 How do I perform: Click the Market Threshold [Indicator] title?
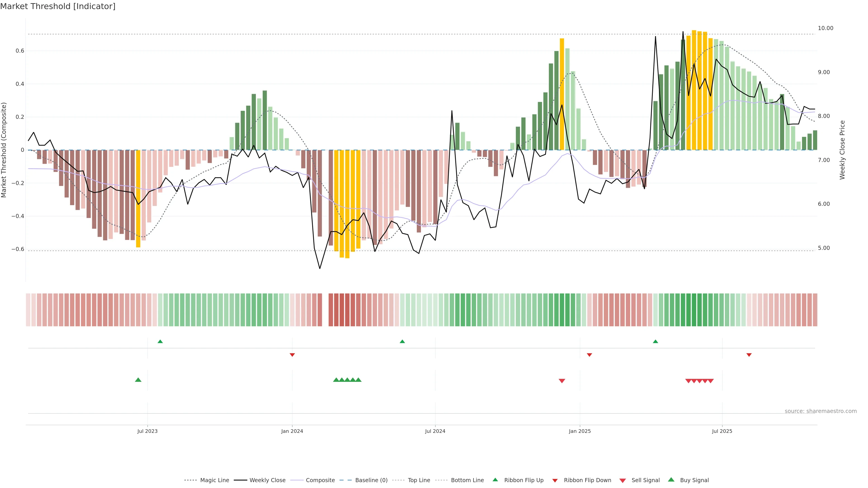(x=58, y=6)
